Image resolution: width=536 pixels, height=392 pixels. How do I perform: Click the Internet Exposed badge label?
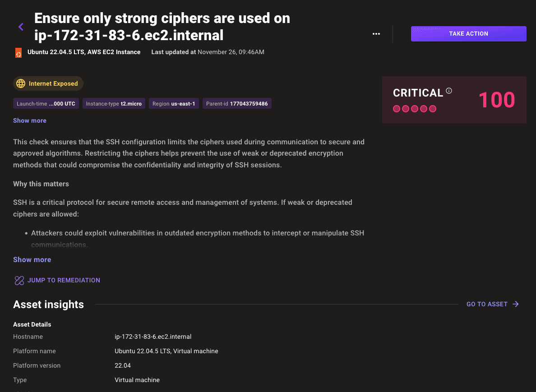(53, 83)
